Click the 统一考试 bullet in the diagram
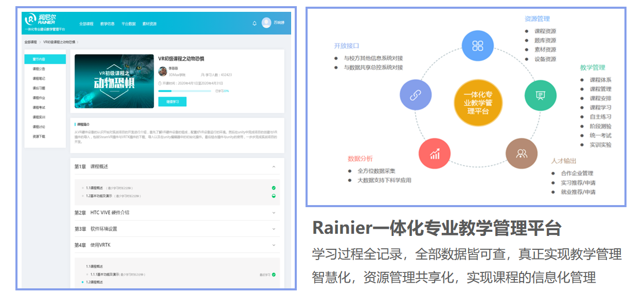The width and height of the screenshot is (644, 294). (600, 135)
